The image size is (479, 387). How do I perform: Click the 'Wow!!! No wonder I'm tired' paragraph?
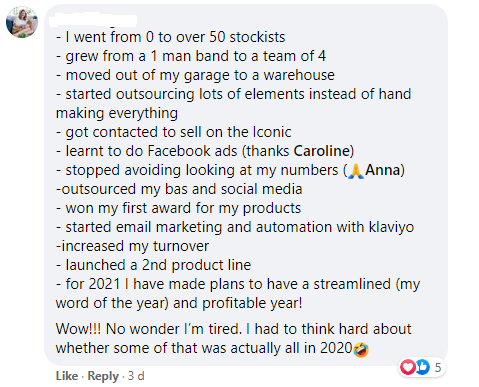click(233, 338)
